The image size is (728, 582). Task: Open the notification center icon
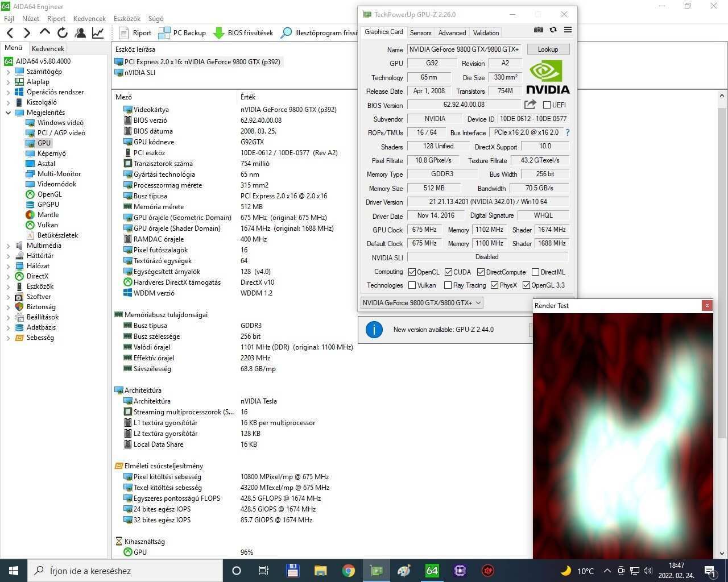pyautogui.click(x=710, y=571)
